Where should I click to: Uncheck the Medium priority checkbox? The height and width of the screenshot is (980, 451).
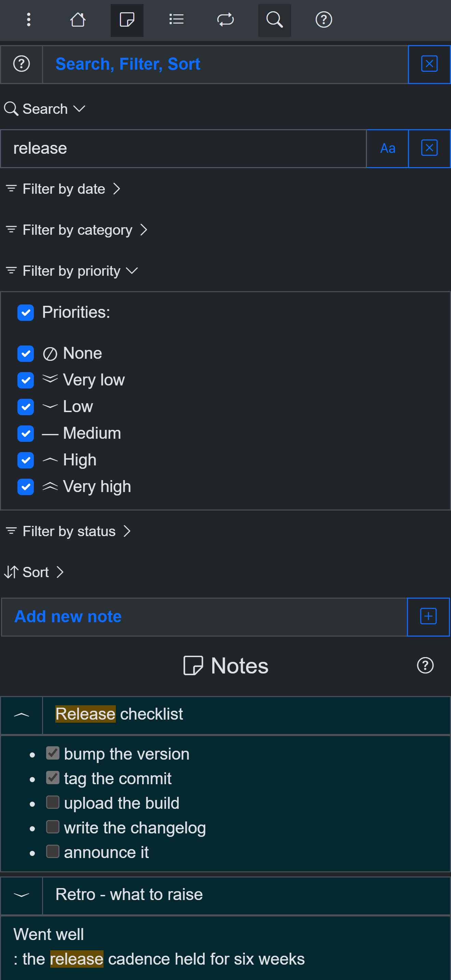pos(26,433)
